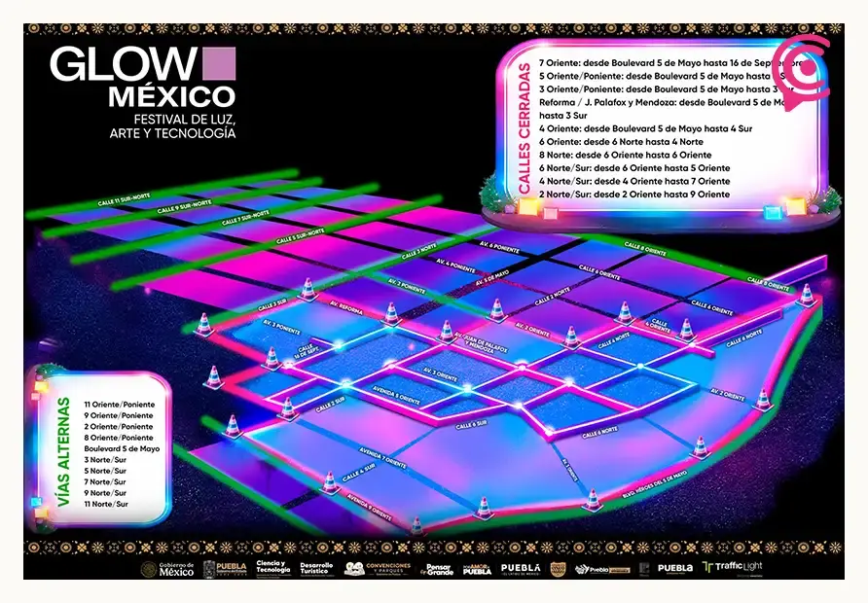This screenshot has height=603, width=868.
Task: Click the Desarrollo Turístico logo
Action: click(x=316, y=569)
